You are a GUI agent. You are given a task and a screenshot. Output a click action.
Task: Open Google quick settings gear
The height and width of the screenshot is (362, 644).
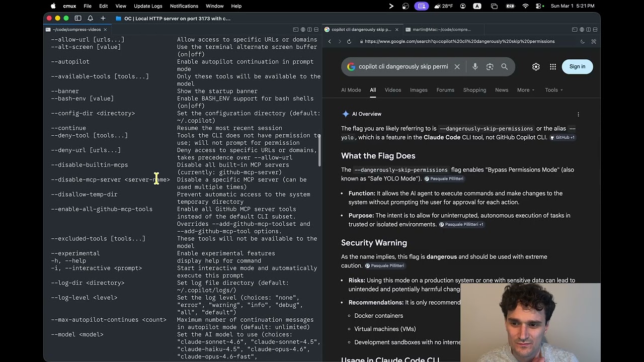[536, 66]
